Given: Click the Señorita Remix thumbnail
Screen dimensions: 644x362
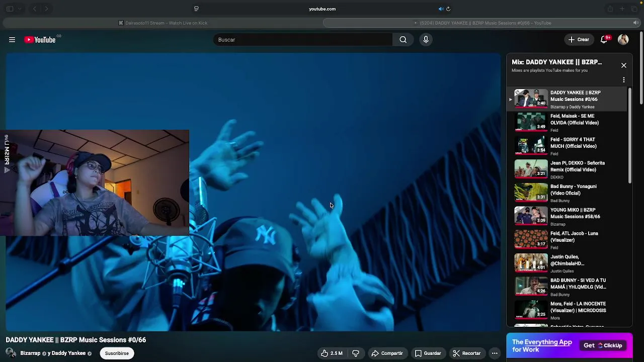Looking at the screenshot, I should [531, 168].
